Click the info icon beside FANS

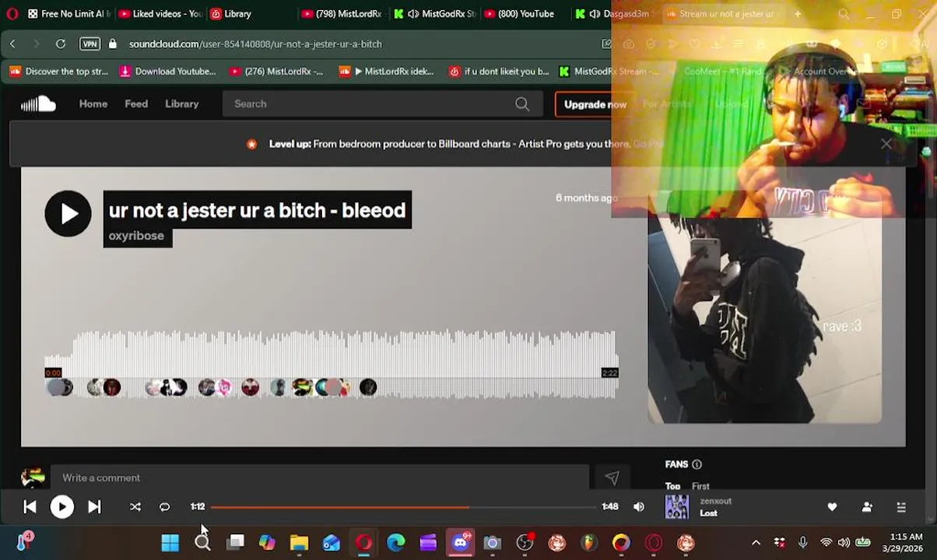point(697,464)
